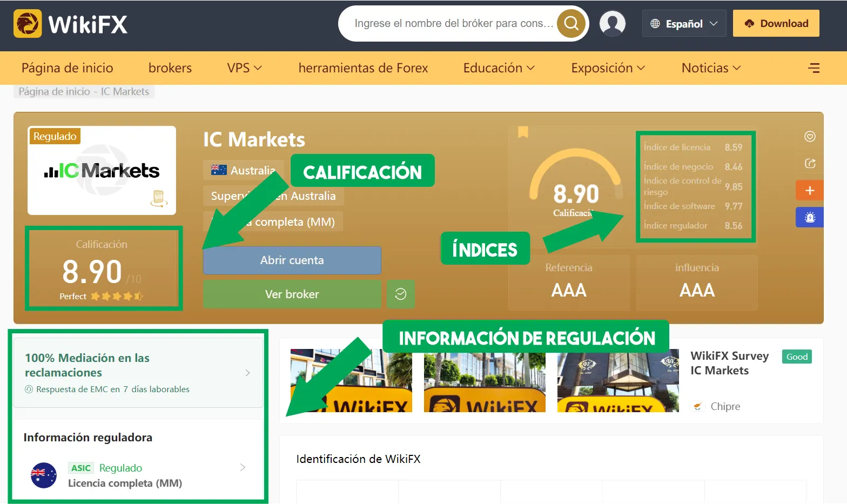Screen dimensions: 847x504
Task: Click the Información reguladora heading
Action: coord(88,438)
